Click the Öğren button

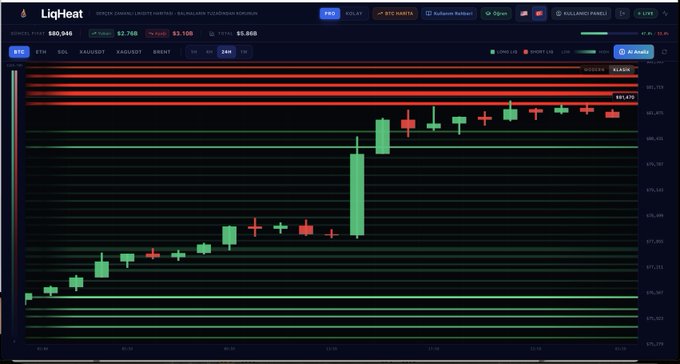(x=496, y=13)
